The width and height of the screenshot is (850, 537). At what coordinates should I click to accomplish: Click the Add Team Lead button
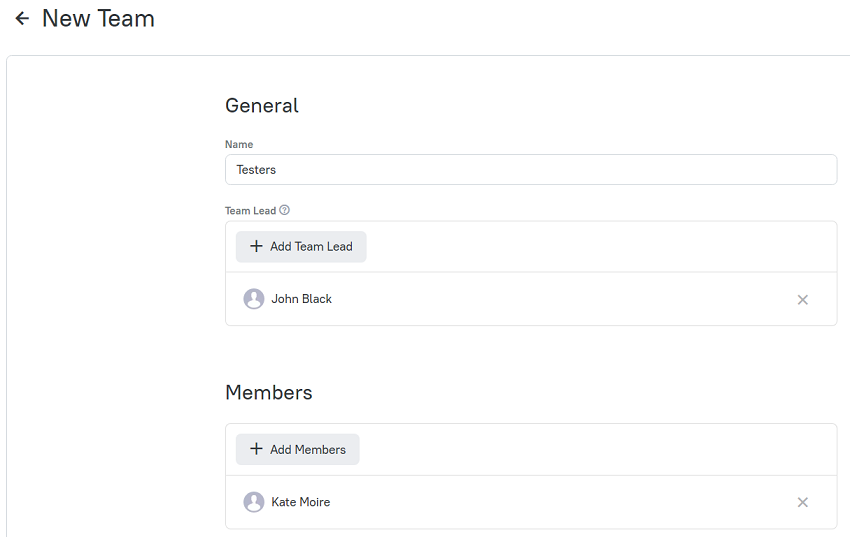[x=301, y=247]
